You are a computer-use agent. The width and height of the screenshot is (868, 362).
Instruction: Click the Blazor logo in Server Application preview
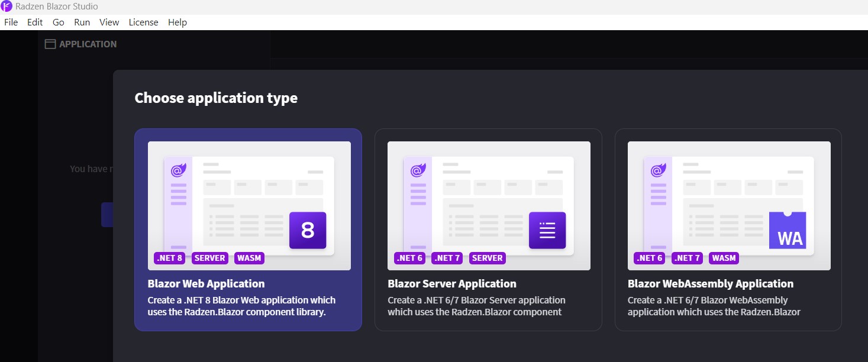418,170
